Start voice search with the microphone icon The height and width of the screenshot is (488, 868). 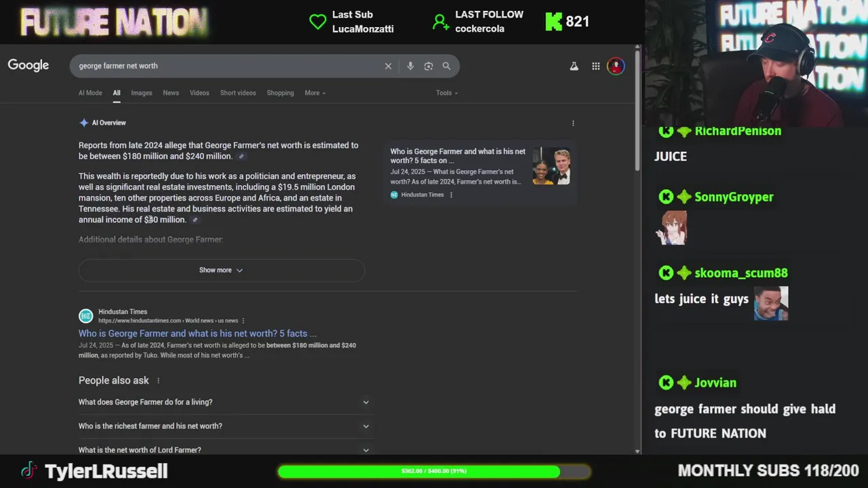point(410,66)
